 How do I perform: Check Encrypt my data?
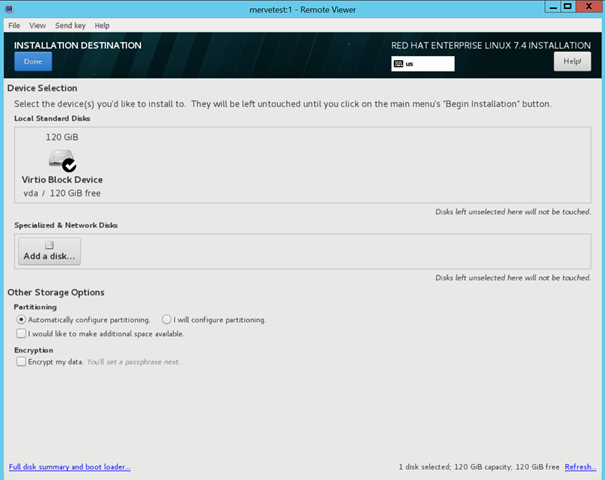pyautogui.click(x=21, y=362)
